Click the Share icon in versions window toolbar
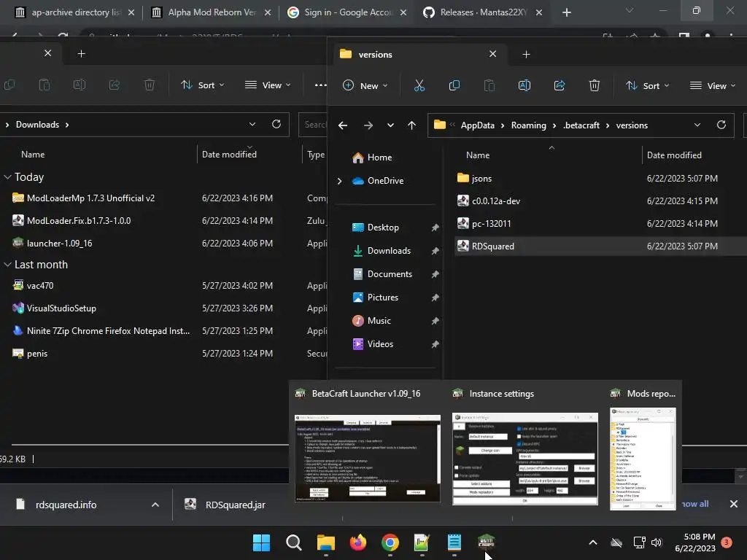This screenshot has height=560, width=747. pos(560,86)
